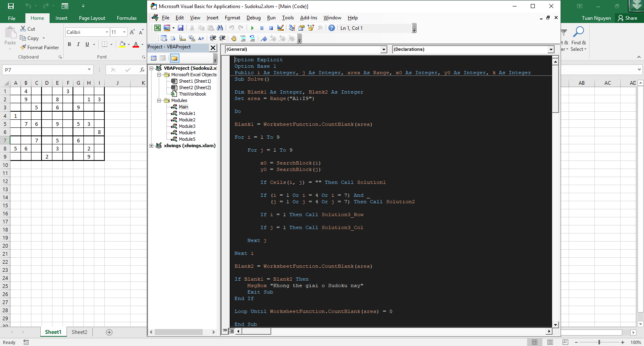Open the Project Explorer toolbar icon
The image size is (644, 346).
click(292, 28)
